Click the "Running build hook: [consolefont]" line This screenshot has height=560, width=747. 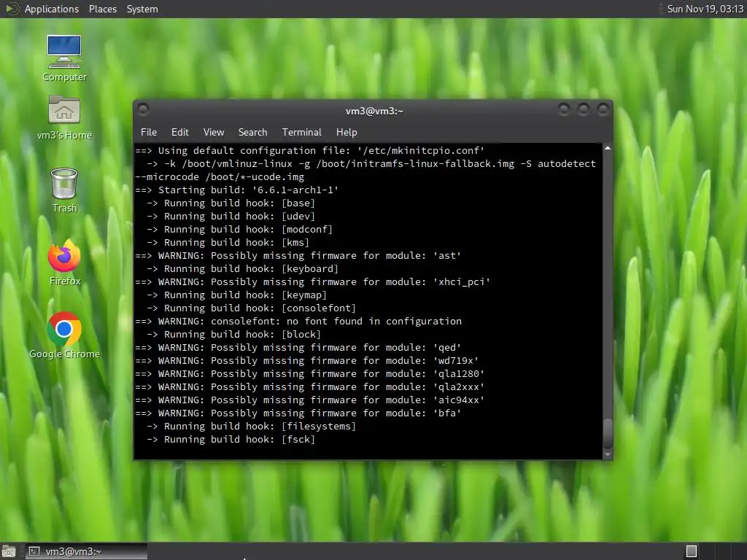tap(251, 308)
